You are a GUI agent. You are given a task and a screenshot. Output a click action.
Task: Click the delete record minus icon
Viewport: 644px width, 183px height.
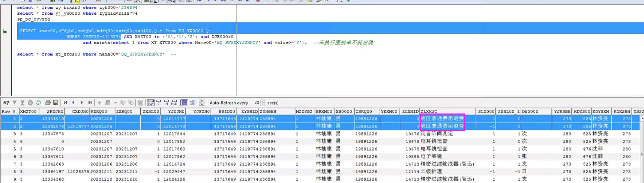[115, 103]
